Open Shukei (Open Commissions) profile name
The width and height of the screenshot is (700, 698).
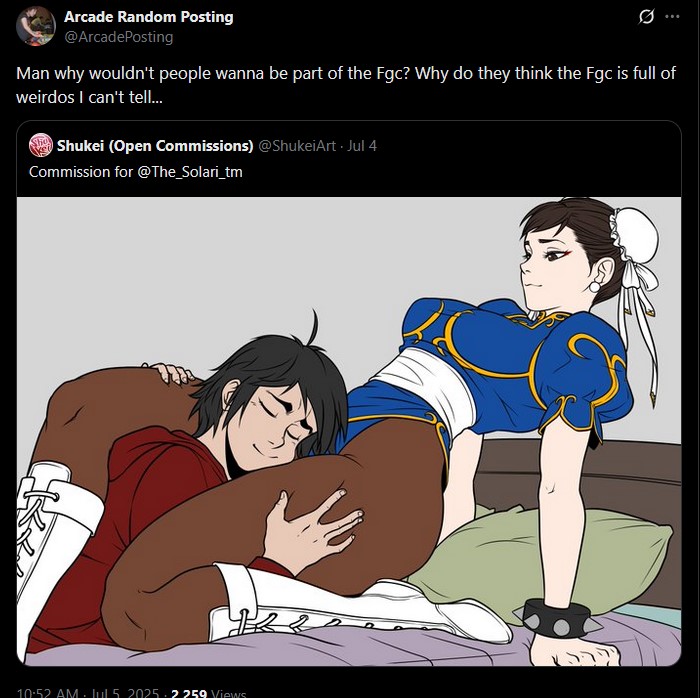pos(155,145)
